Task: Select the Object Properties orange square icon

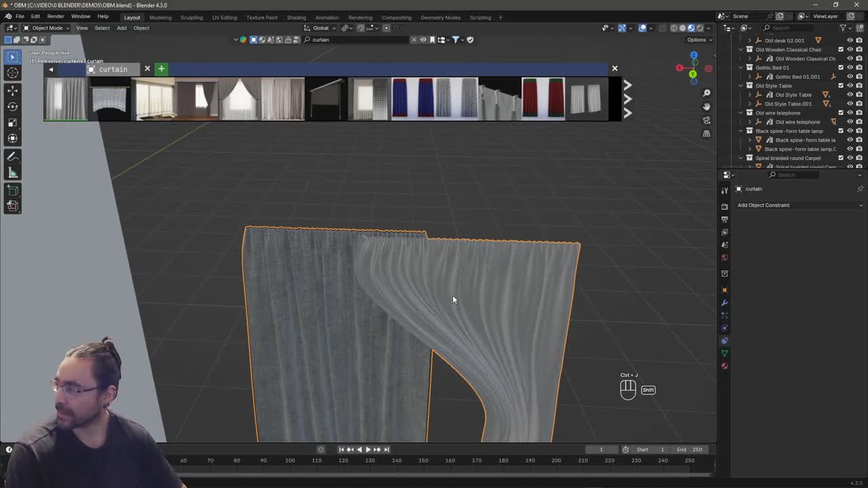Action: (724, 290)
